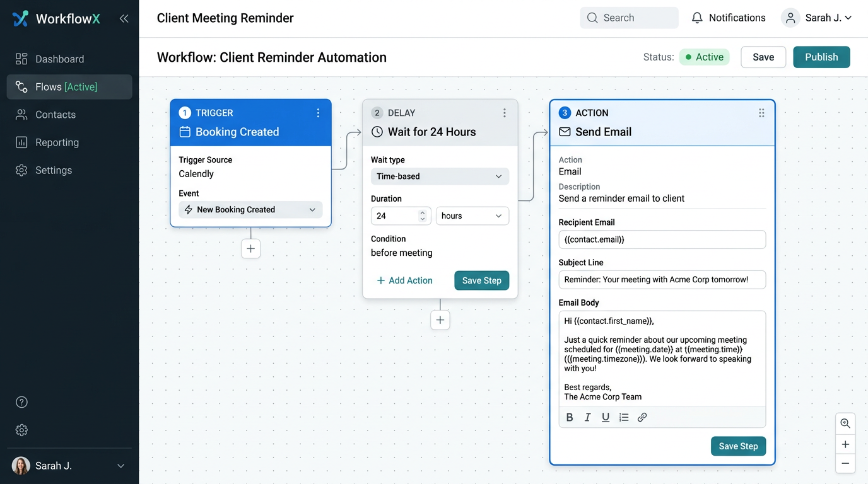Toggle underline formatting in email editor

[606, 417]
